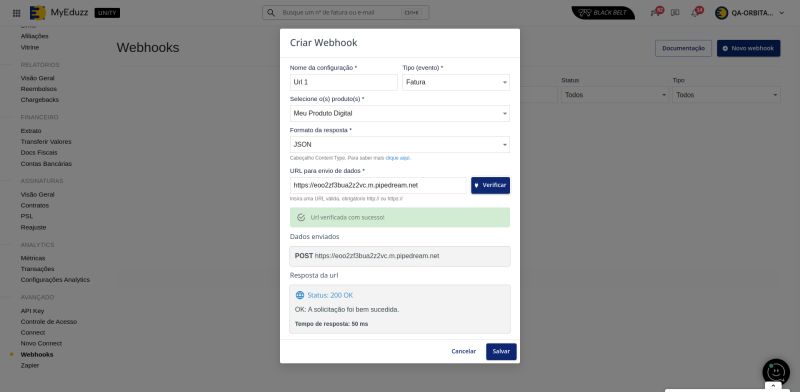Open Contas Bancárias in the sidebar

point(46,164)
